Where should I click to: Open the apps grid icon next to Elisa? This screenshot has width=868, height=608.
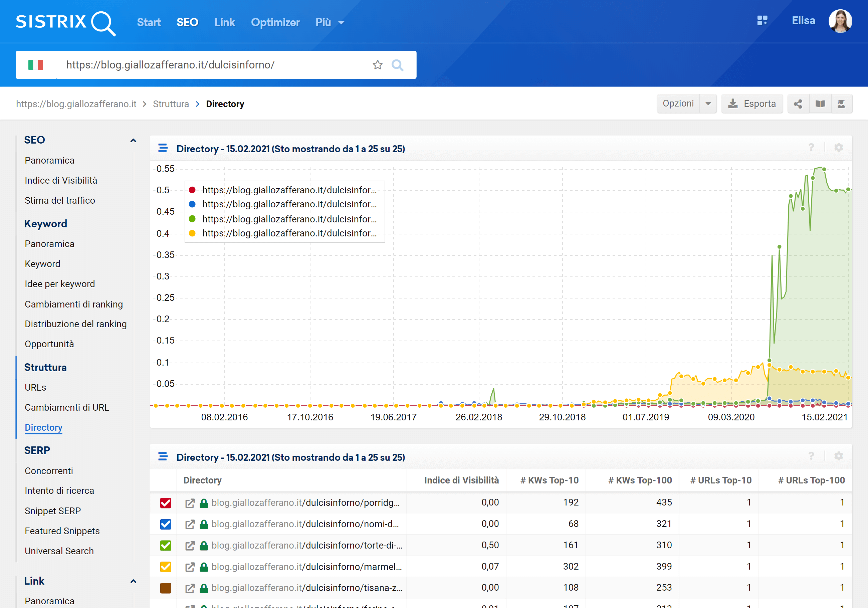coord(762,20)
